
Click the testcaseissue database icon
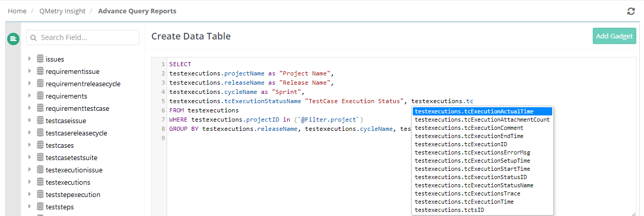(41, 120)
